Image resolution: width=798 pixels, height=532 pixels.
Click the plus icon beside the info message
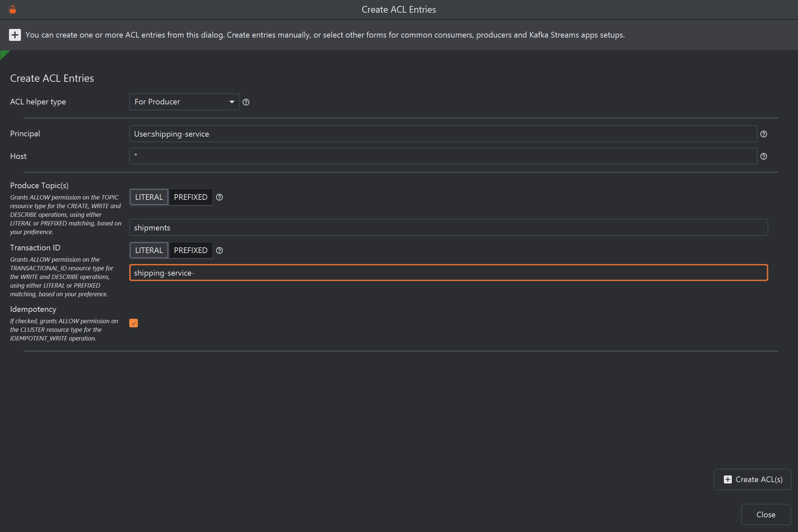(15, 35)
